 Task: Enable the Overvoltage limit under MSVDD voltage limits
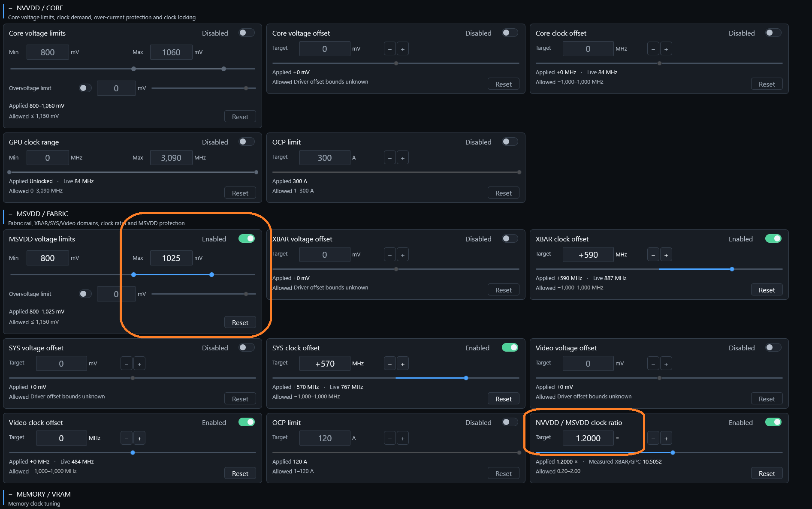pos(85,294)
